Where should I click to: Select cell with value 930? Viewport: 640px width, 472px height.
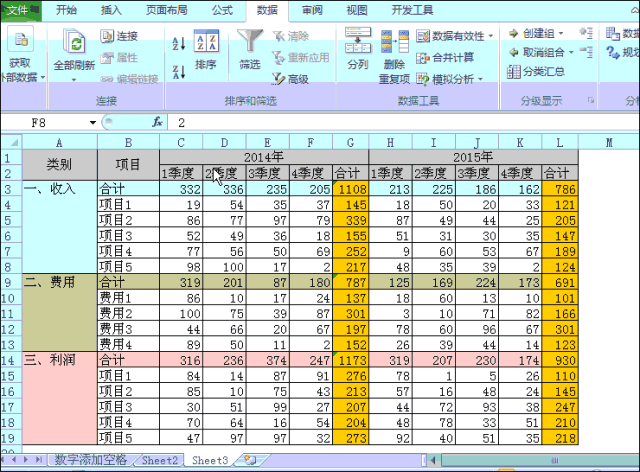560,360
